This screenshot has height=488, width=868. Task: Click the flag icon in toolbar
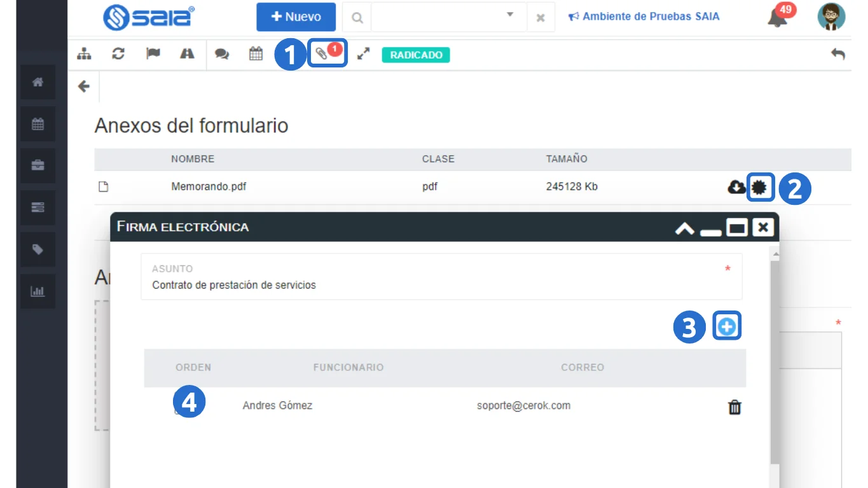(x=153, y=54)
